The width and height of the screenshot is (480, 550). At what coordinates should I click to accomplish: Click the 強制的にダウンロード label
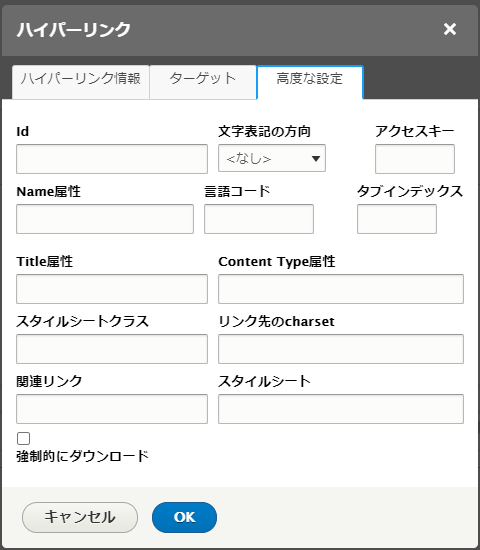point(82,456)
